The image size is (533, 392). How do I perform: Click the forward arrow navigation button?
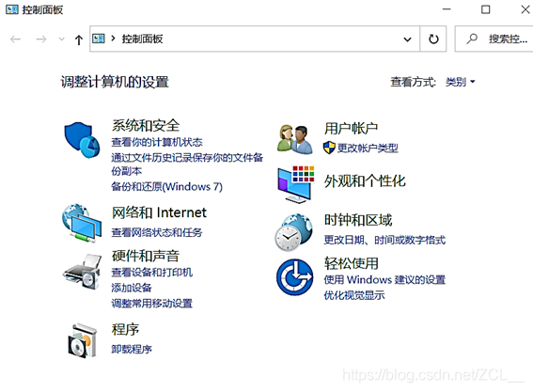41,39
